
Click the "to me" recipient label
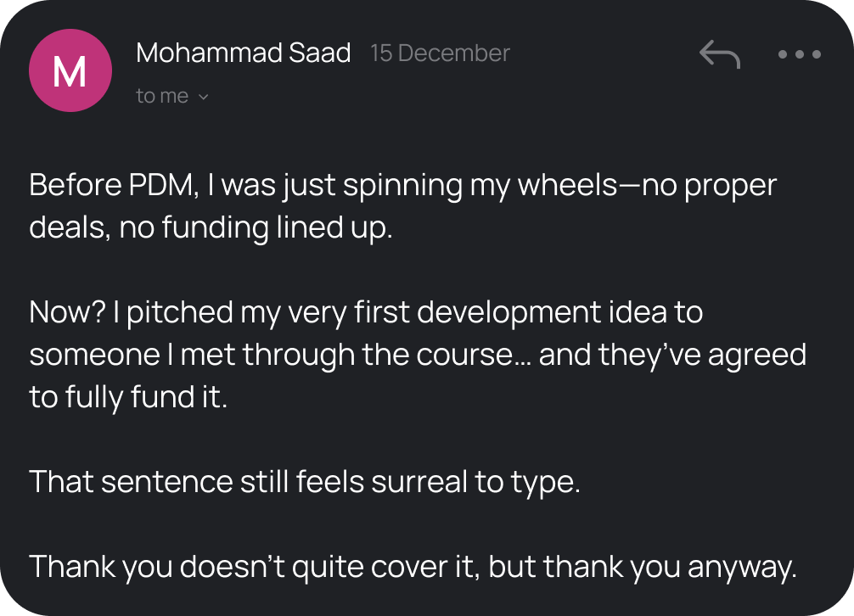pos(162,96)
